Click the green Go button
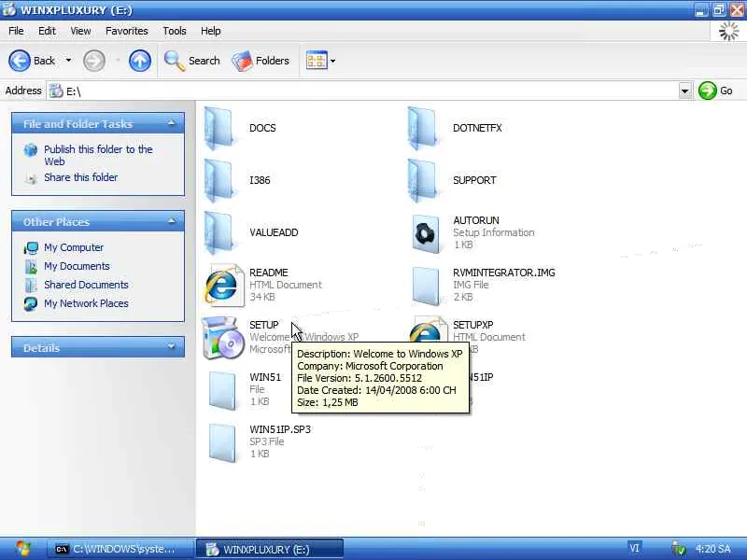This screenshot has width=747, height=560. click(715, 91)
